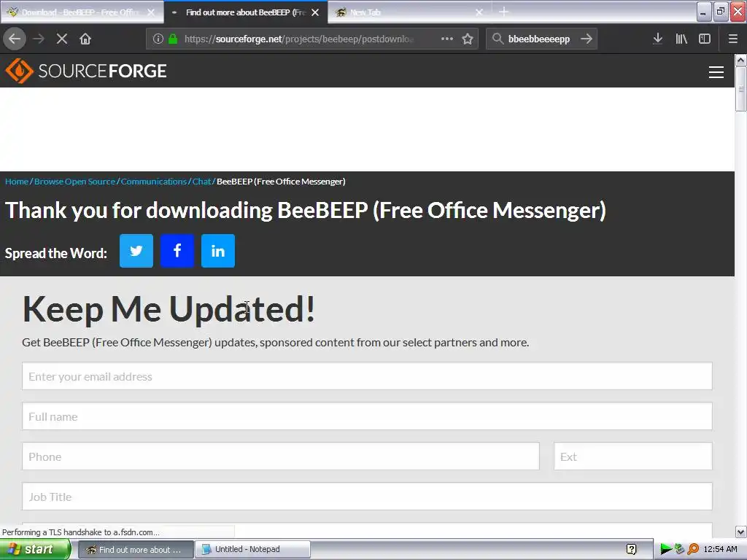Open Browse Open Source breadcrumb link
The height and width of the screenshot is (560, 747).
(x=75, y=182)
